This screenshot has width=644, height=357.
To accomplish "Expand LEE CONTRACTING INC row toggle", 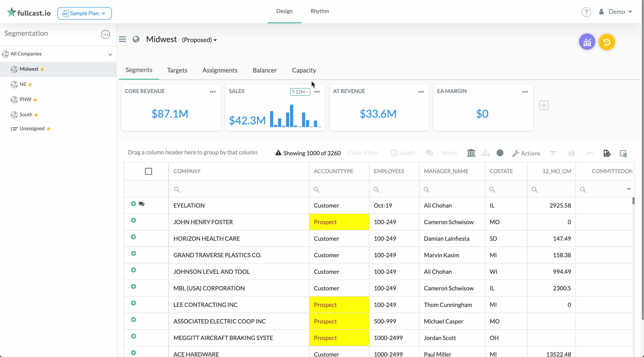I will click(x=133, y=303).
